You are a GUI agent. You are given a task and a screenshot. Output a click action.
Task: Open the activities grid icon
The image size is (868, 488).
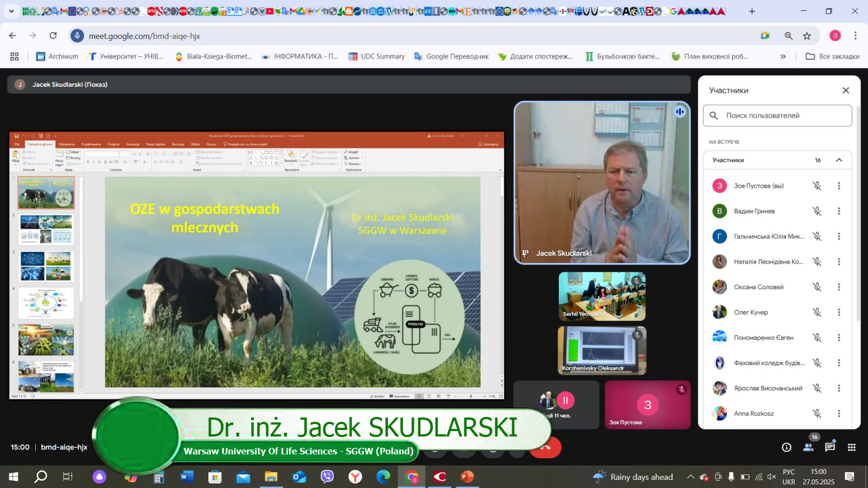[851, 447]
